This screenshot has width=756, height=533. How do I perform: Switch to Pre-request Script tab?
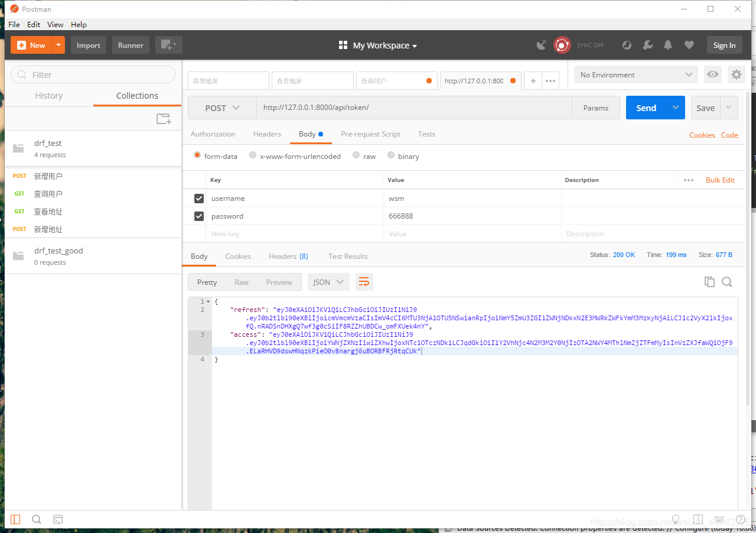click(x=370, y=134)
